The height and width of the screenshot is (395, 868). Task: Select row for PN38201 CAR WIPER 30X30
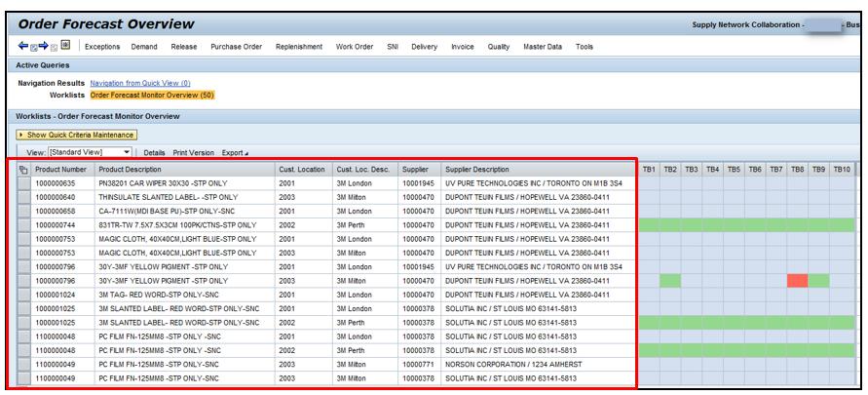click(23, 183)
